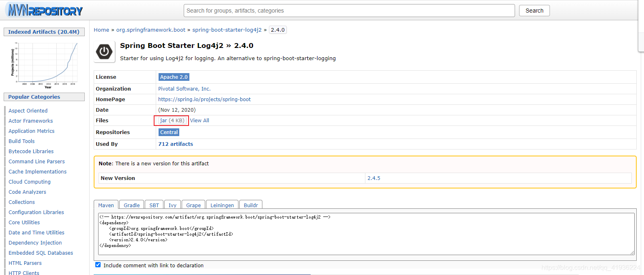Click the MVNRepository logo
The height and width of the screenshot is (275, 644).
pyautogui.click(x=45, y=10)
